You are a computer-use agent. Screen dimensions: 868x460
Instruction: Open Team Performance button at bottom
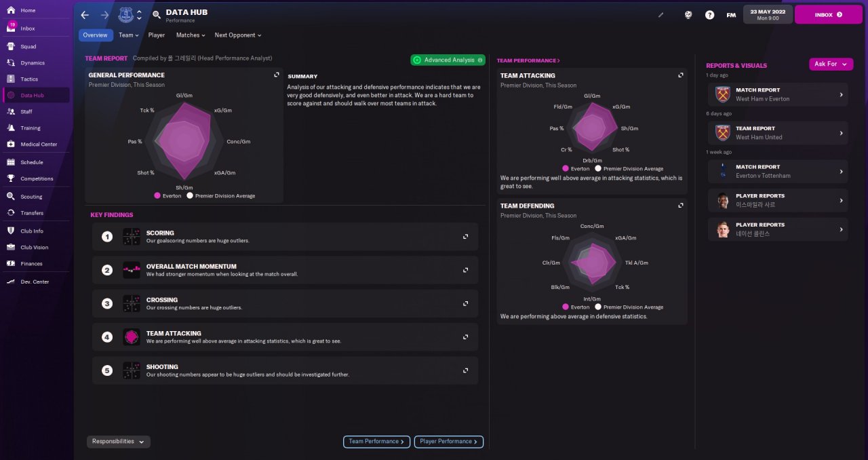(376, 442)
